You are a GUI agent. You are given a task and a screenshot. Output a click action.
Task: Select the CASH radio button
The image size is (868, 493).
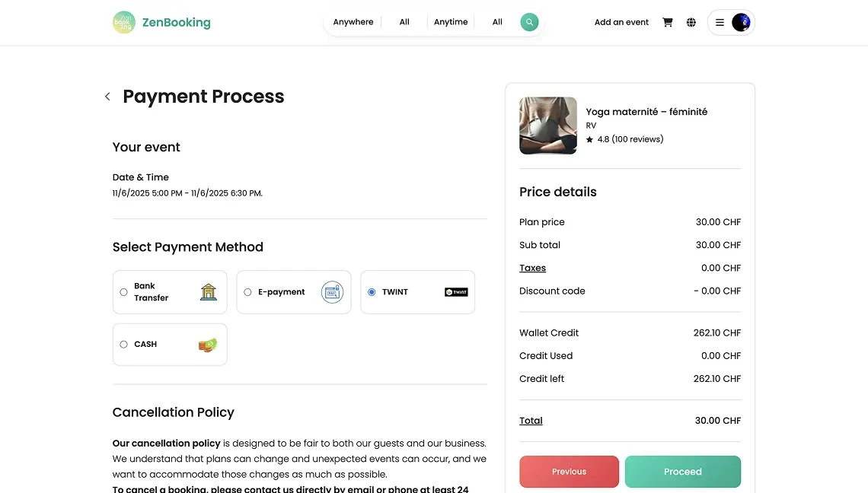(123, 344)
